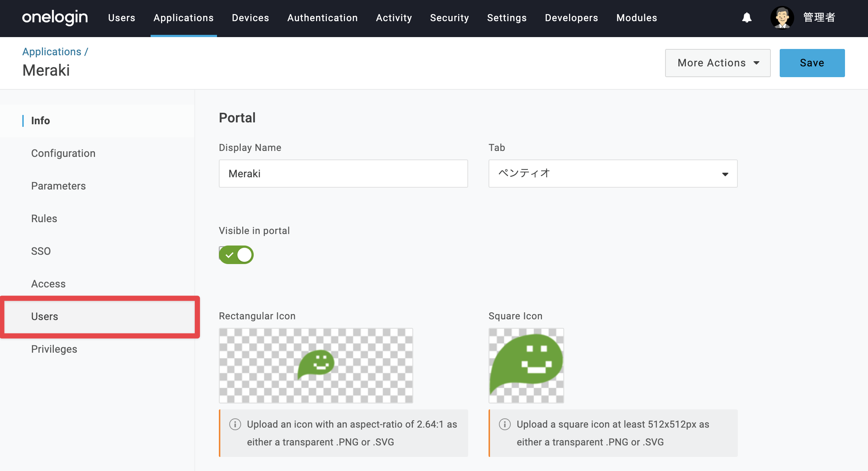Screen dimensions: 868x471
Task: Select the Info sidebar tab
Action: click(97, 121)
